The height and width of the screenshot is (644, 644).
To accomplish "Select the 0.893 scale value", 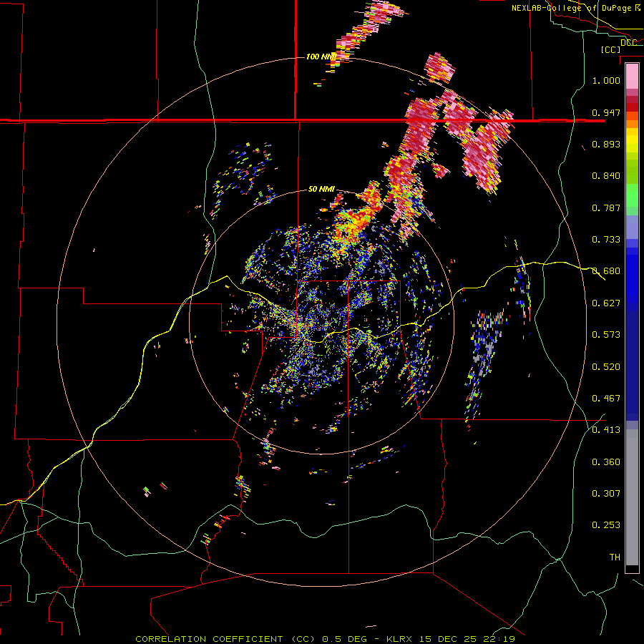I will [606, 144].
